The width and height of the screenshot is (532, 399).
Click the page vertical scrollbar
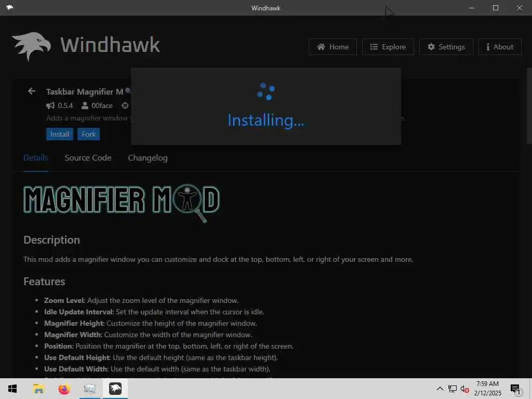(529, 106)
